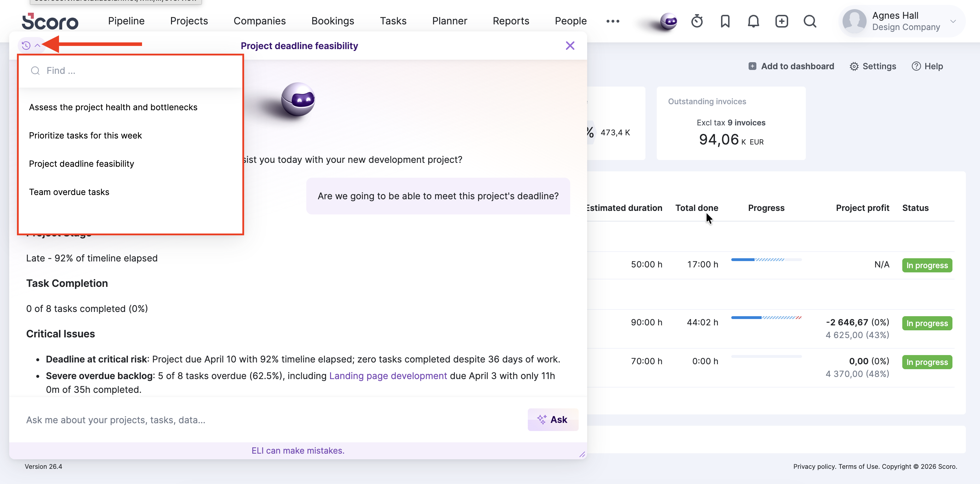Go to the People section
This screenshot has width=980, height=484.
[571, 21]
